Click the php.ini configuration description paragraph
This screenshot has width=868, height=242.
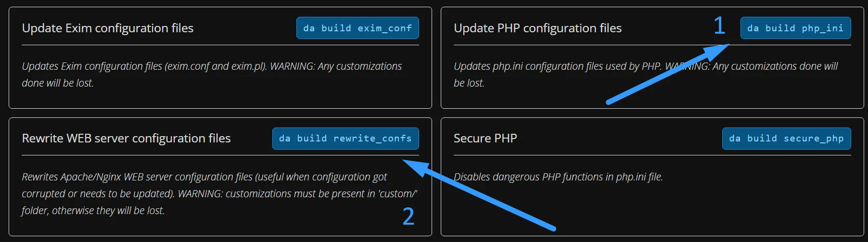click(x=646, y=75)
